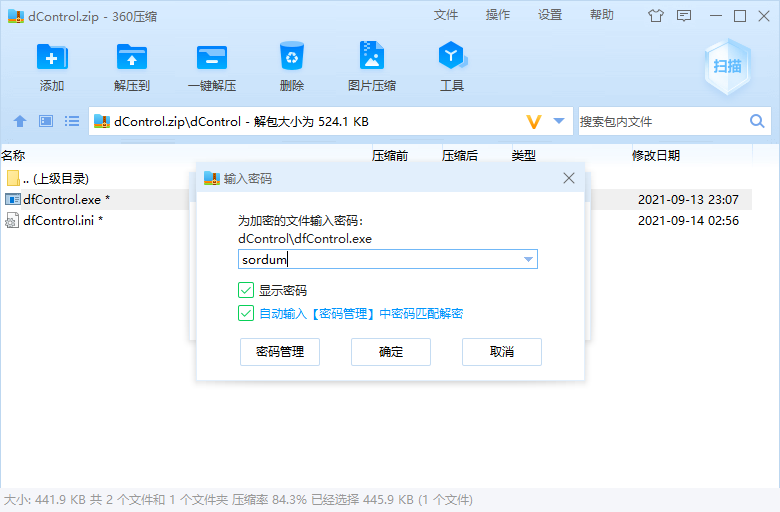Click the 解压到 (Extract to) icon
Screen dimensions: 780x512
click(x=132, y=57)
